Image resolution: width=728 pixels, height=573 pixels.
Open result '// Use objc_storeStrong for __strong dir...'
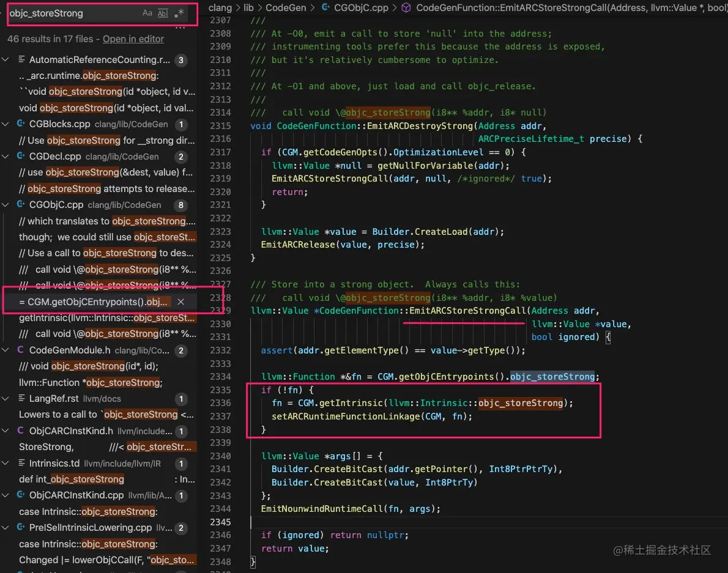pos(107,140)
